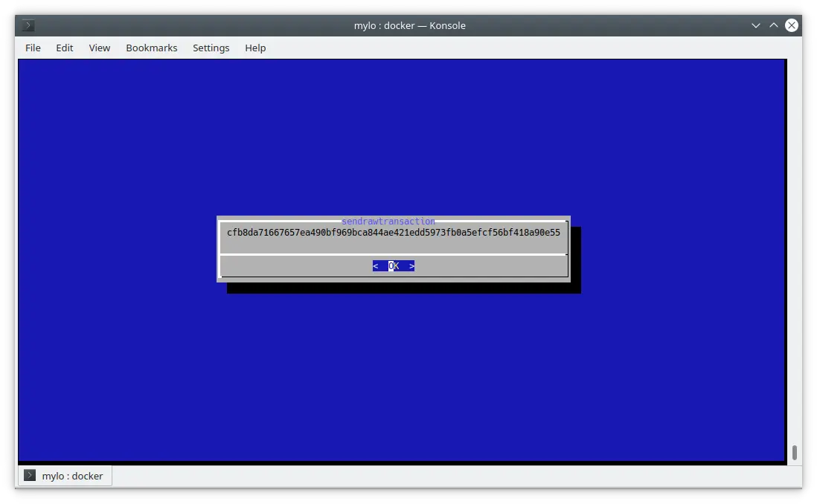
Task: Click the sendrawtransaction dialog title
Action: tap(388, 222)
